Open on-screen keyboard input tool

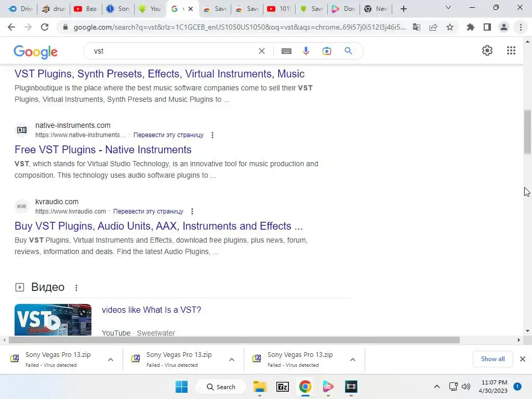click(286, 51)
